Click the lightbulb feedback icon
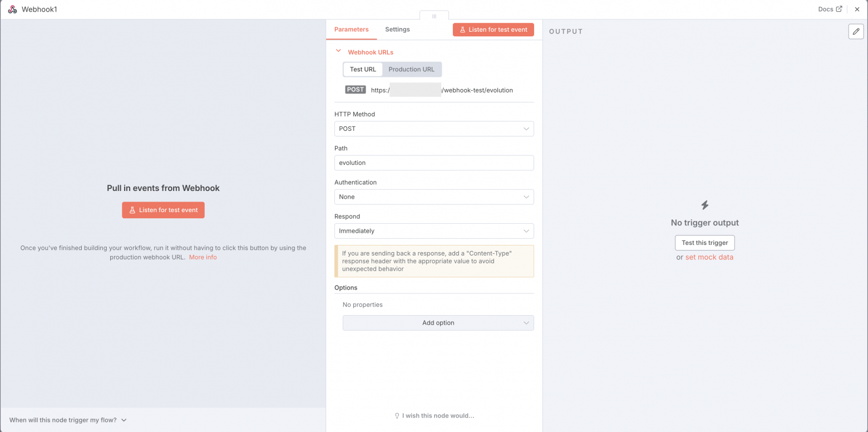 (x=397, y=416)
